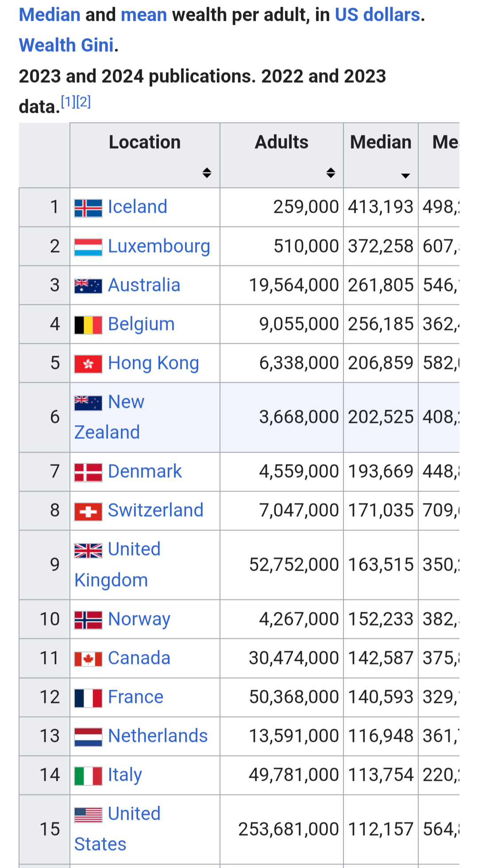The image size is (478, 868).
Task: Toggle Median column sort arrow
Action: click(405, 176)
